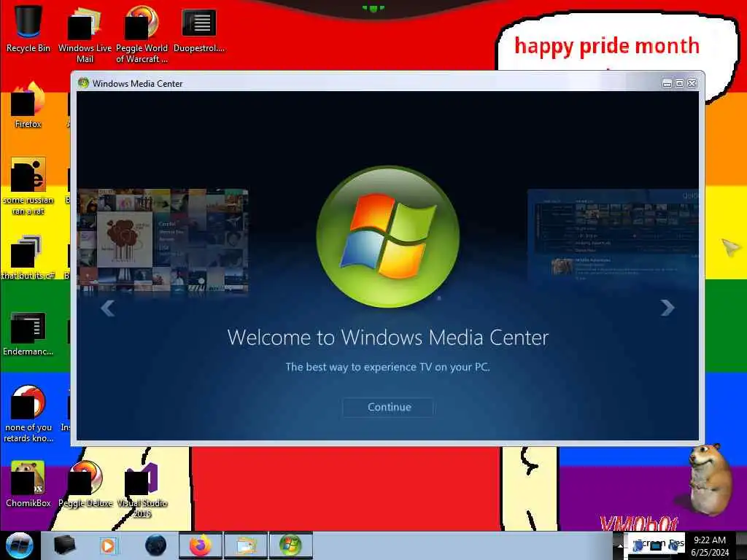
Task: Click the Continue button in Media Center
Action: 388,407
